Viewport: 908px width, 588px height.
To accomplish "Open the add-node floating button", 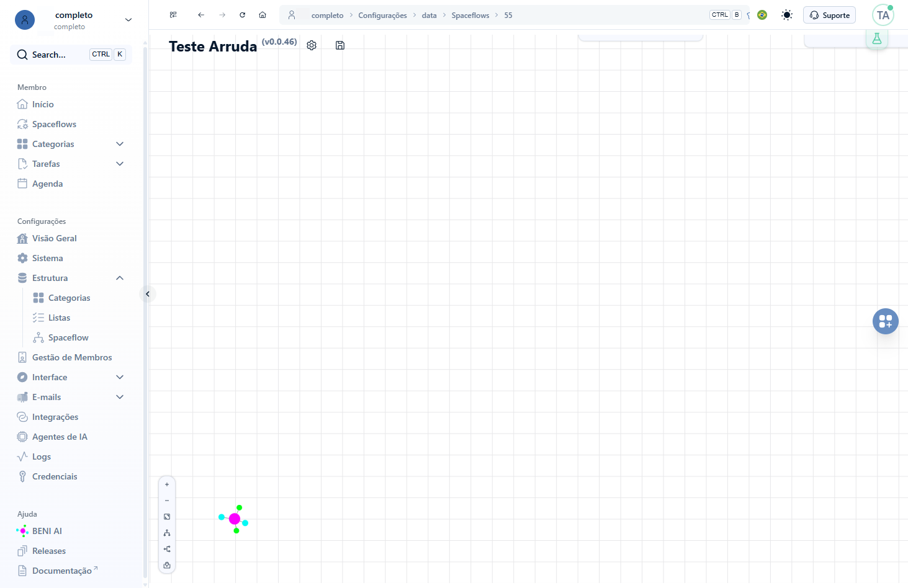I will point(886,321).
